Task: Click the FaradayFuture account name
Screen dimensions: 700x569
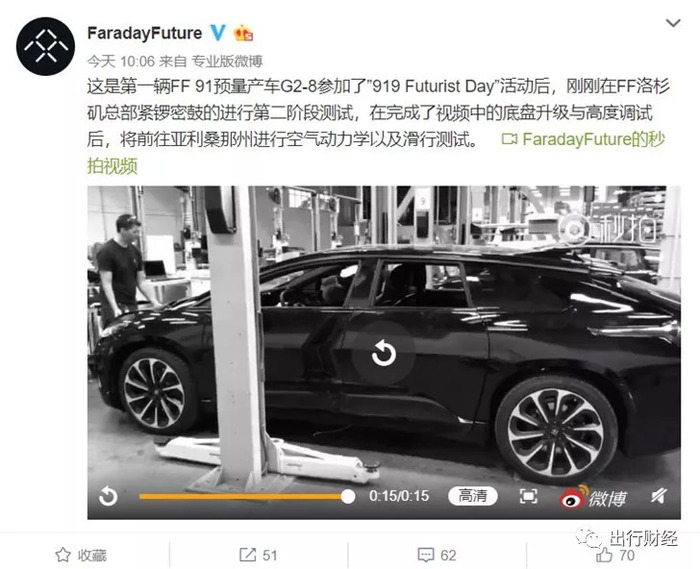Action: pos(145,33)
